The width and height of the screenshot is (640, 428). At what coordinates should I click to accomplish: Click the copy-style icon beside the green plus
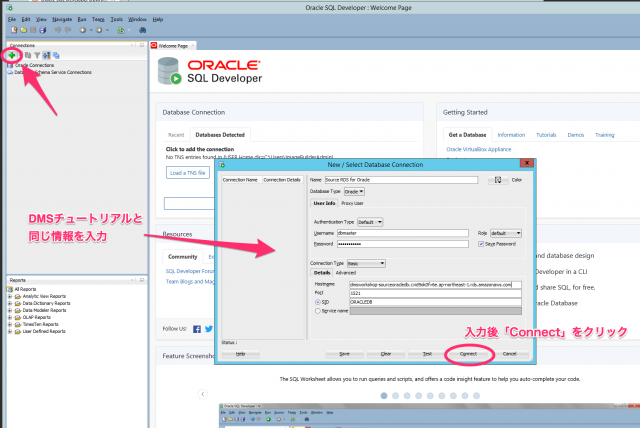pyautogui.click(x=28, y=55)
